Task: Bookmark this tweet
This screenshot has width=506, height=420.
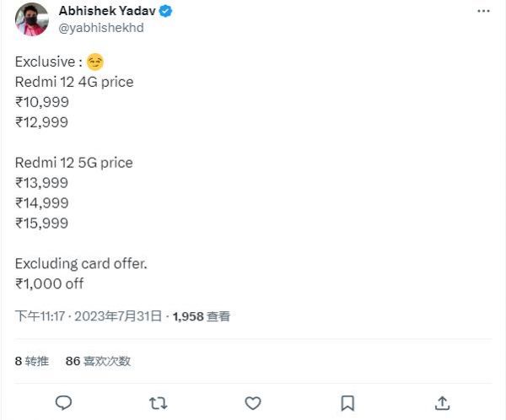Action: click(x=347, y=402)
